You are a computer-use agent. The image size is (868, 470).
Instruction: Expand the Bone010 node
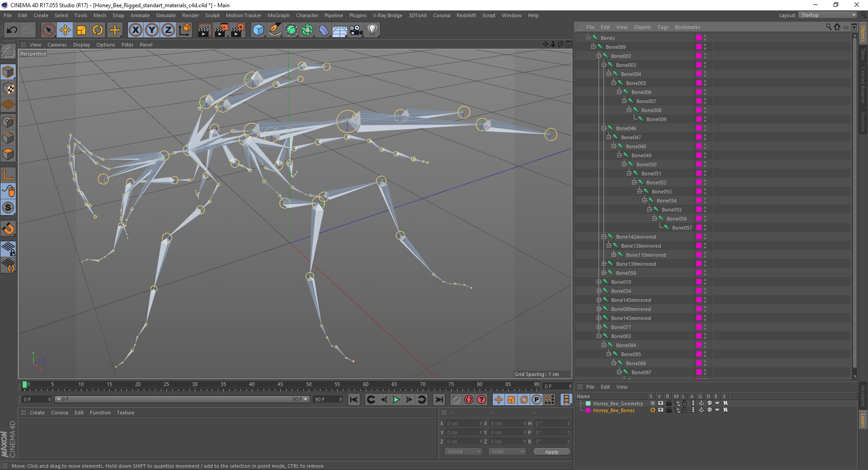599,282
